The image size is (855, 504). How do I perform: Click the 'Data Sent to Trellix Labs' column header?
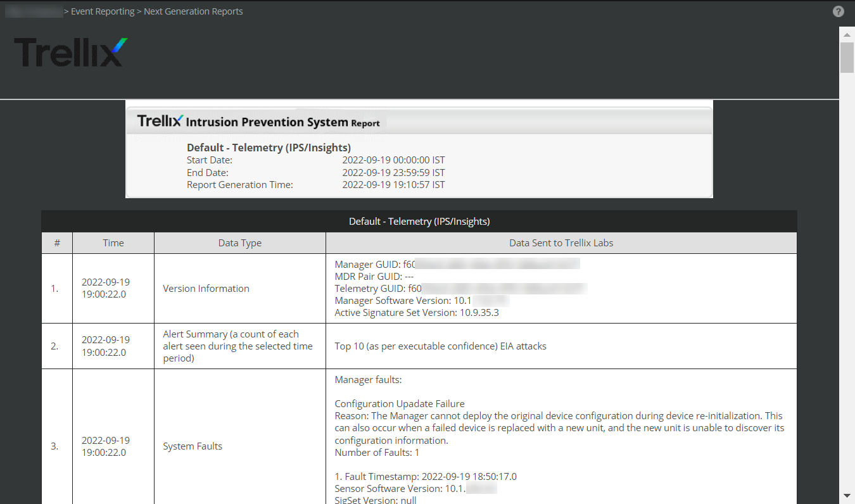tap(561, 243)
